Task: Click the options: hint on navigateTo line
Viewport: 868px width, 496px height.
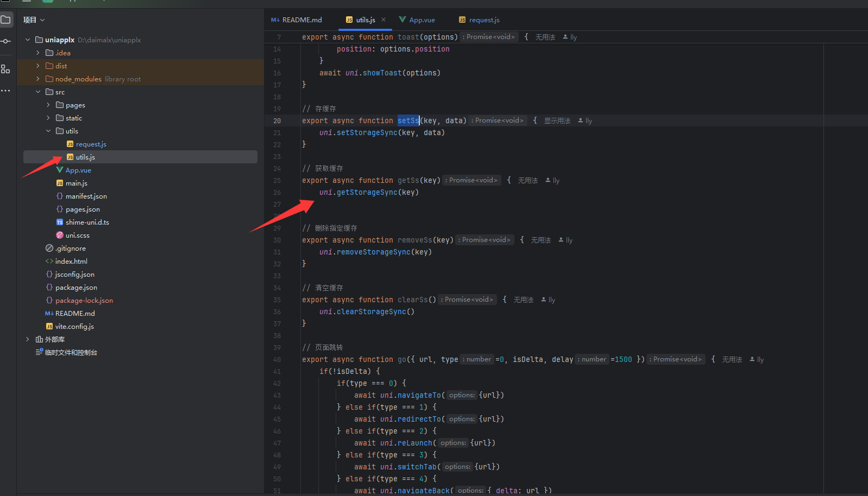Action: pyautogui.click(x=462, y=395)
